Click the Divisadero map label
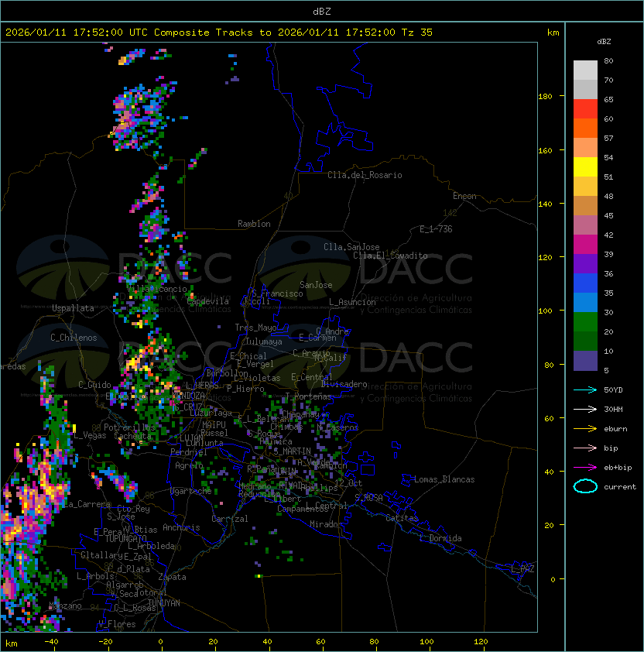 point(344,384)
